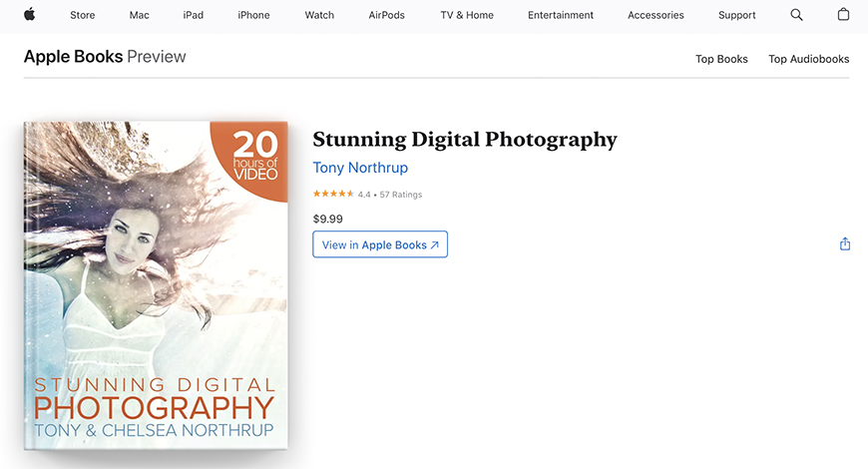Go to the Support page
Viewport: 868px width, 469px height.
pyautogui.click(x=737, y=16)
